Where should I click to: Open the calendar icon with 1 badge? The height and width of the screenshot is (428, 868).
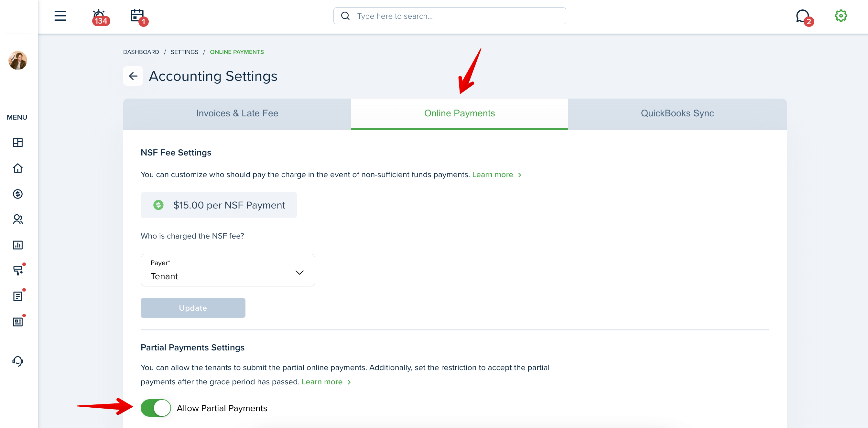point(138,17)
